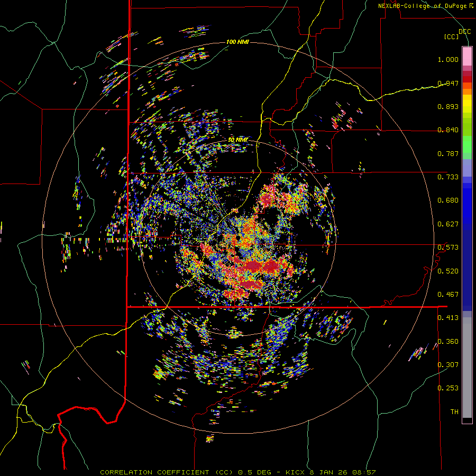Click the 0.787 legend value
The image size is (476, 476).
point(448,153)
